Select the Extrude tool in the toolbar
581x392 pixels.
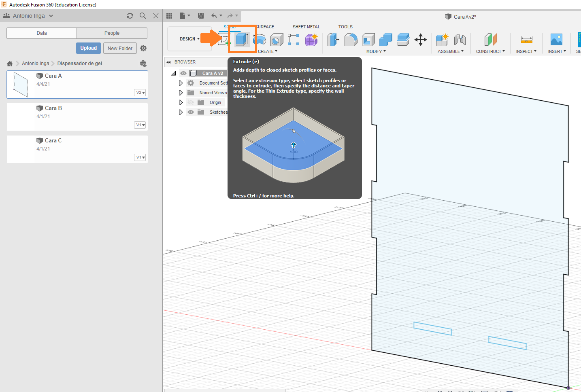pos(242,39)
